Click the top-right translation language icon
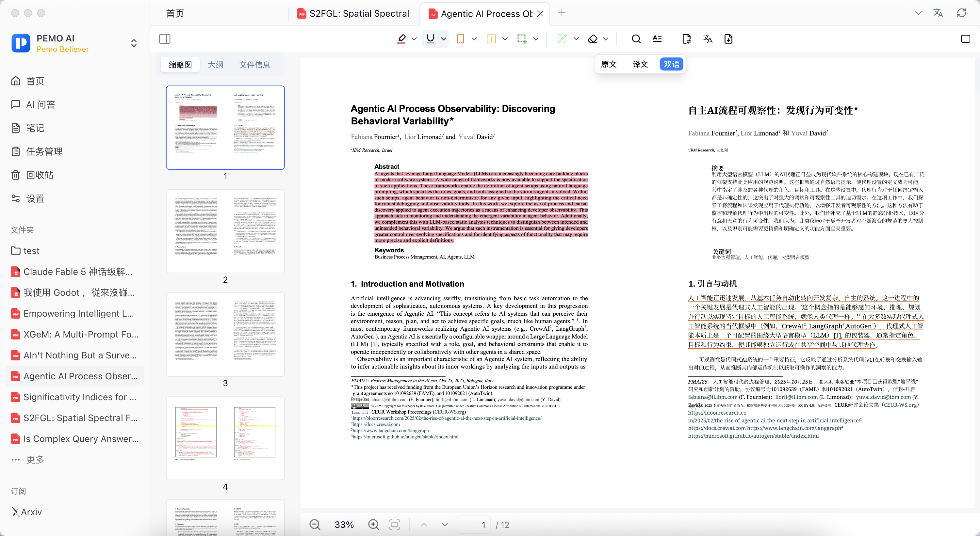This screenshot has height=536, width=980. (x=938, y=13)
